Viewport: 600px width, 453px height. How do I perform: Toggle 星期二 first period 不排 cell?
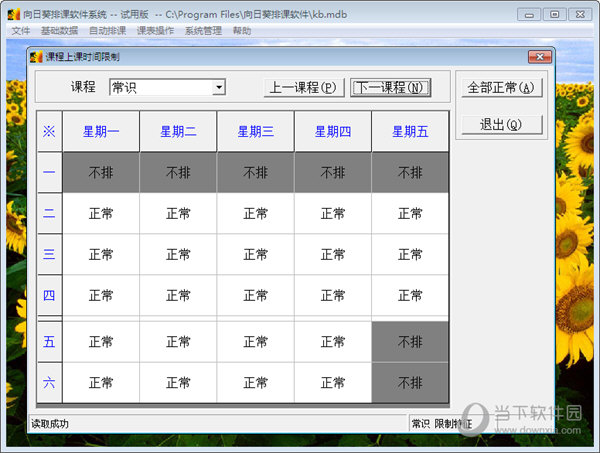tap(178, 172)
